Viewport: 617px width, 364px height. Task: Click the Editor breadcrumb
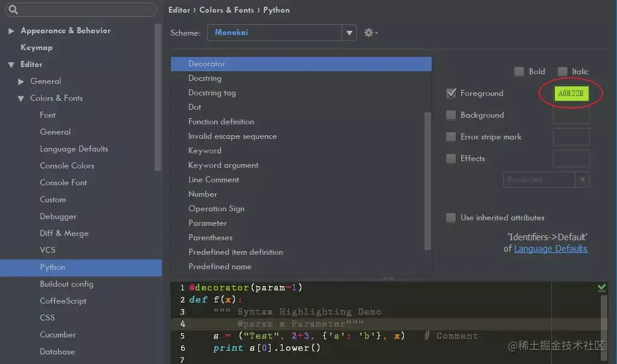click(179, 10)
